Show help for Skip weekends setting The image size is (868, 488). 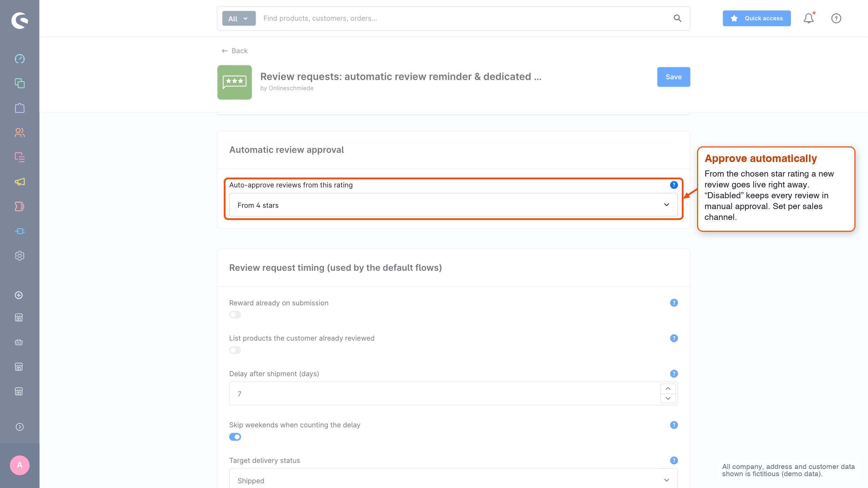pos(674,425)
